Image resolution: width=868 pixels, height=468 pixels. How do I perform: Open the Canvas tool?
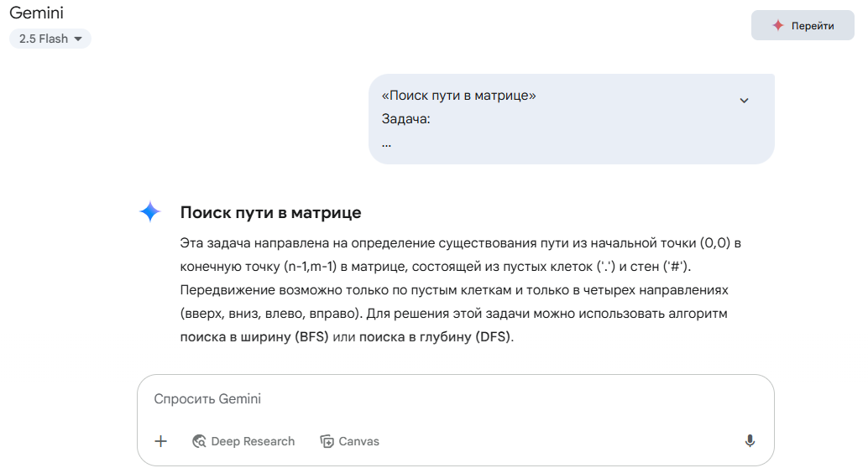pyautogui.click(x=350, y=441)
